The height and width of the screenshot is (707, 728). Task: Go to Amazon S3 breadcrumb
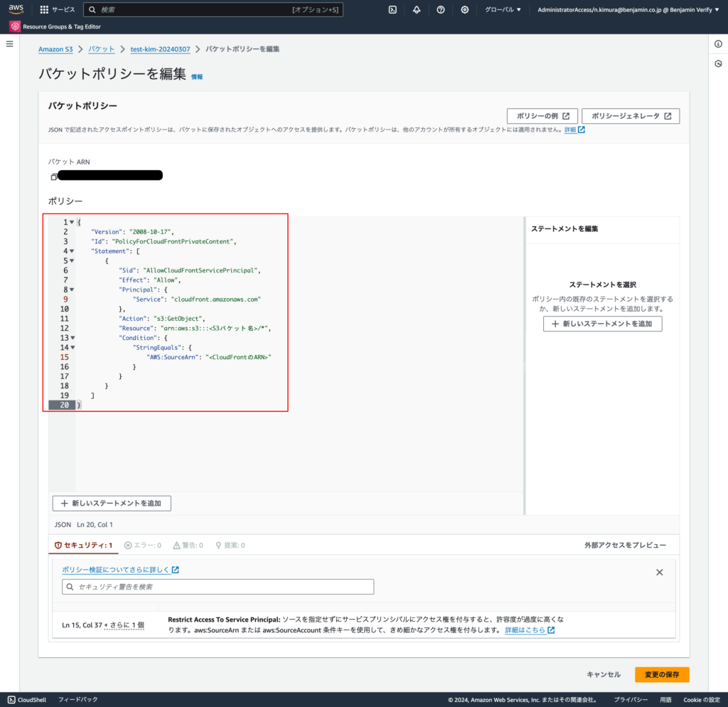[55, 49]
